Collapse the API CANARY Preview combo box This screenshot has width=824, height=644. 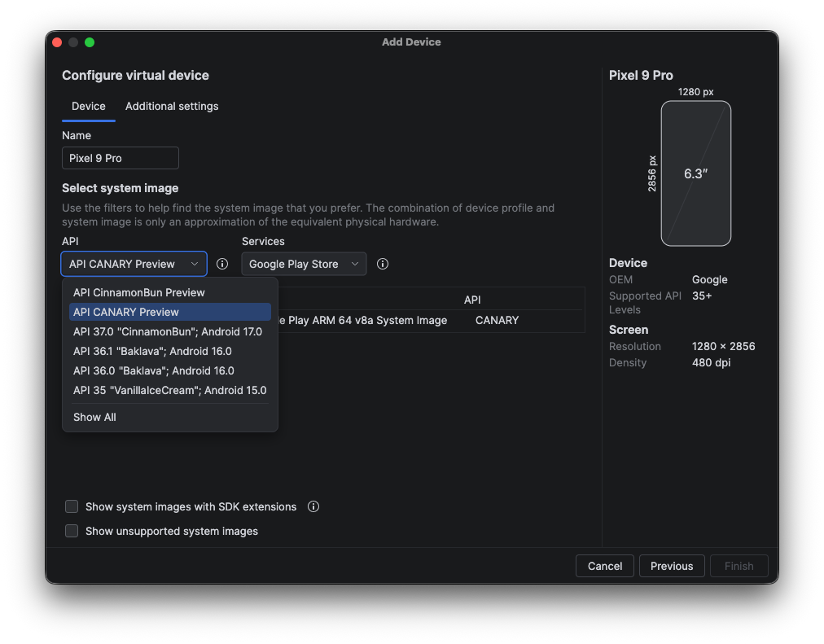point(134,264)
